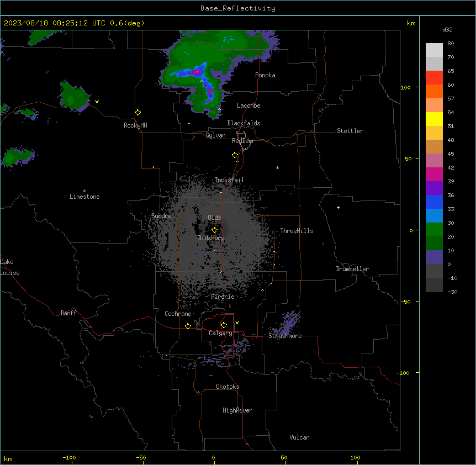Image resolution: width=476 pixels, height=465 pixels.
Task: Pick the light gray swatch between 80 and 70 dBZ
Action: pyautogui.click(x=434, y=50)
